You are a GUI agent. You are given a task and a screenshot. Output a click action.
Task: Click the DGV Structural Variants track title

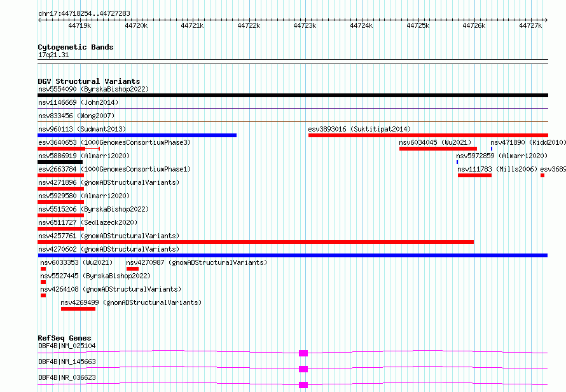[x=89, y=81]
